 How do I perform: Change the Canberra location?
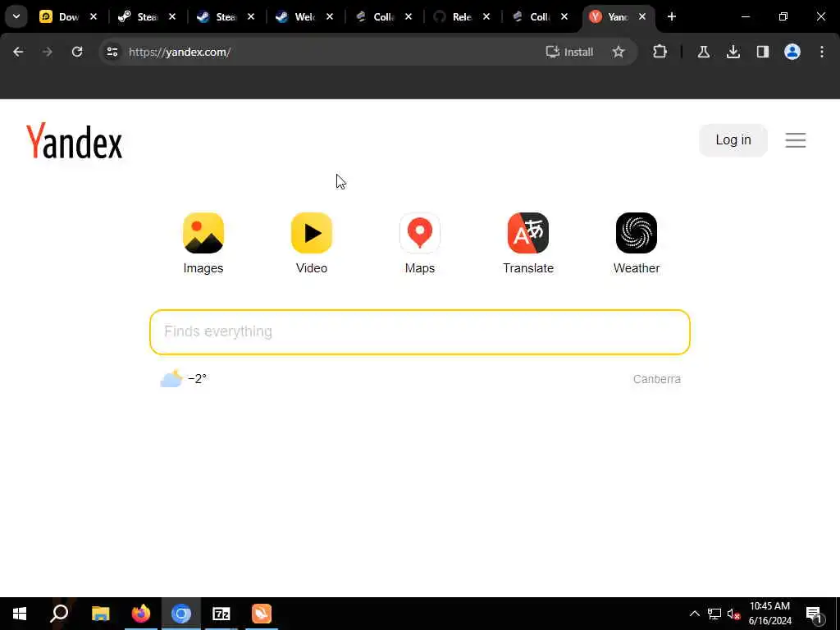pos(656,379)
